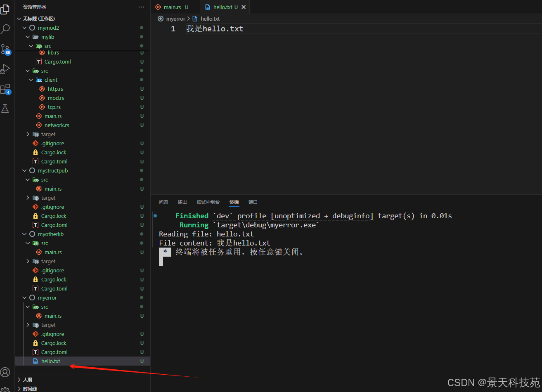Click the hello.txt breadcrumb segment

[210, 19]
